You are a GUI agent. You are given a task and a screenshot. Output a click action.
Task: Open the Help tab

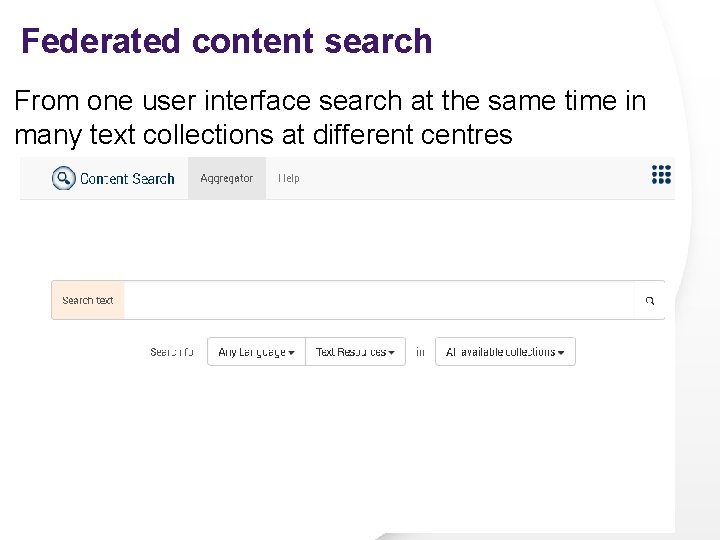288,178
